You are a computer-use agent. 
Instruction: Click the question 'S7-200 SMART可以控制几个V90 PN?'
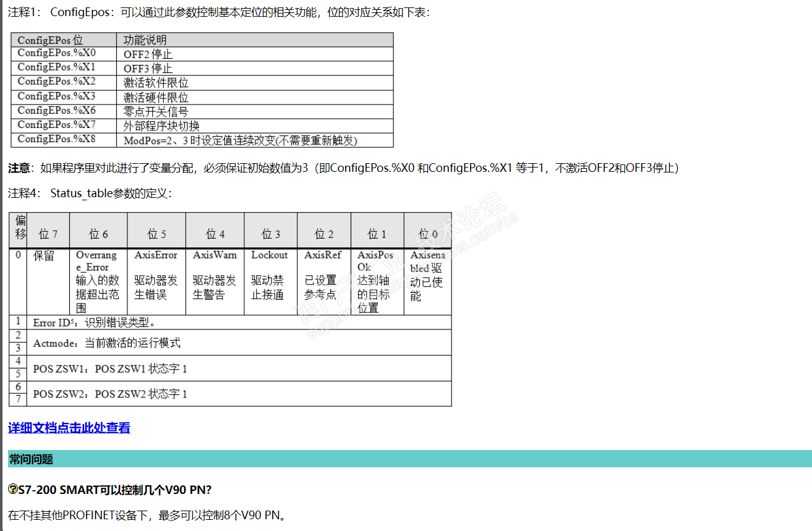pos(115,490)
